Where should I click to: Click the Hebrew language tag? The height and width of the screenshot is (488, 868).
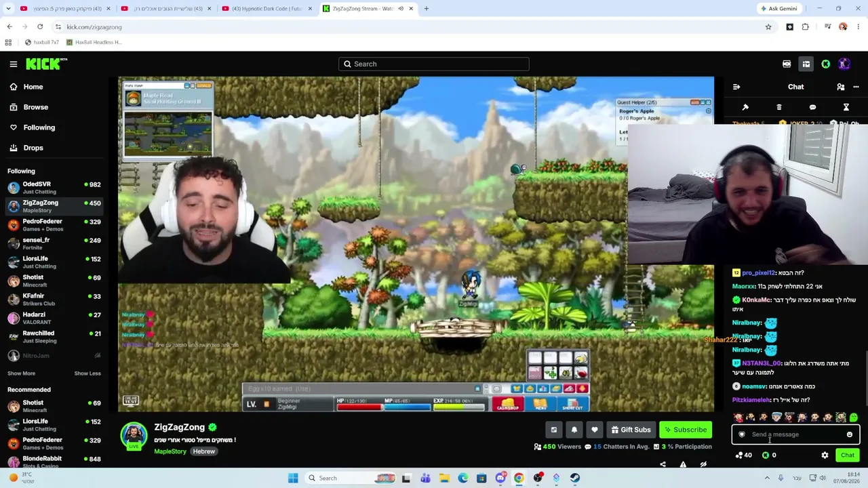point(203,451)
